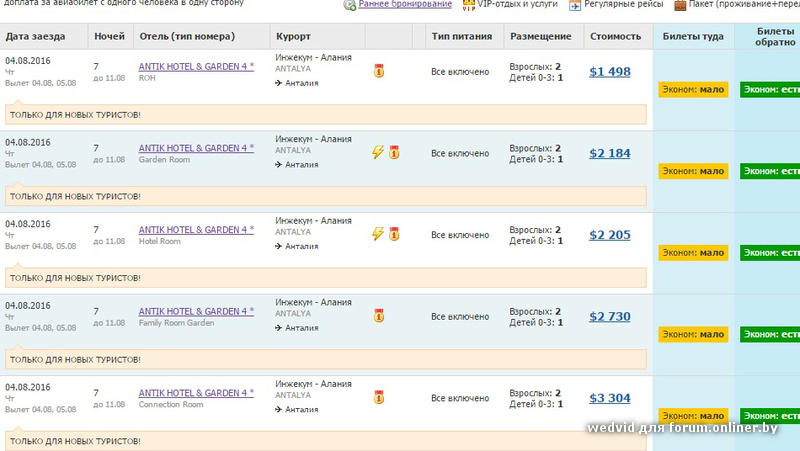Click the early booking clock icon

click(349, 5)
